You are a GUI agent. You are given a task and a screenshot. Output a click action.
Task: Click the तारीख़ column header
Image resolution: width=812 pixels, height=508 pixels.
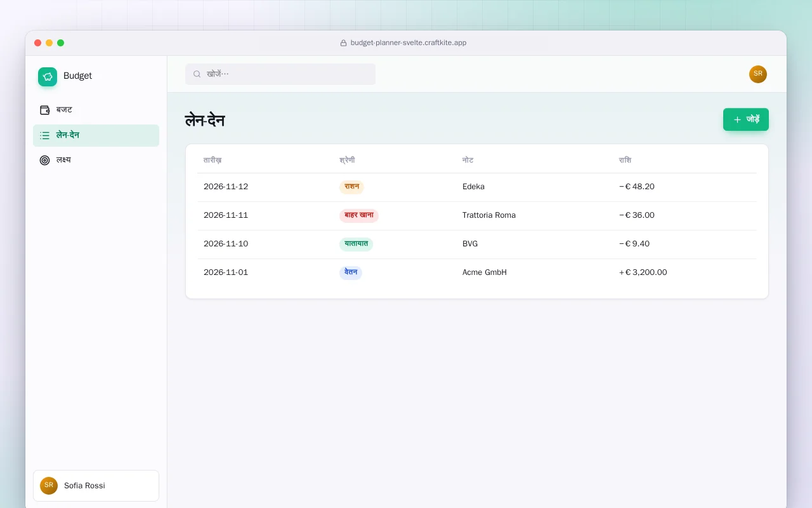click(213, 160)
